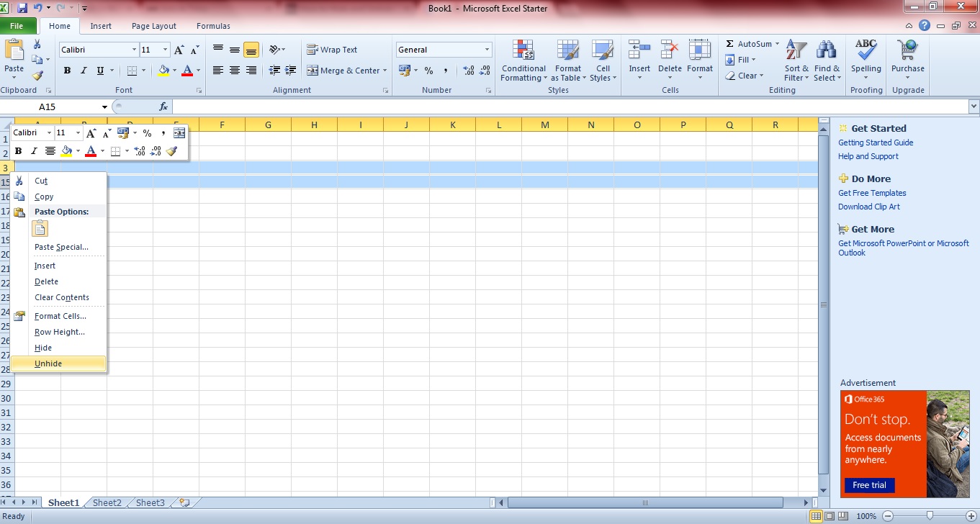Start the Office 365 Free trial

pos(868,485)
